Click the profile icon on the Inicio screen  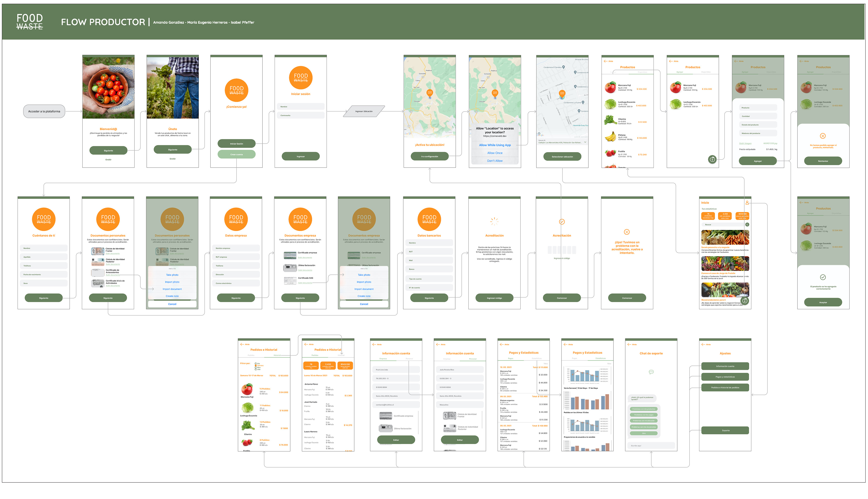tap(747, 203)
